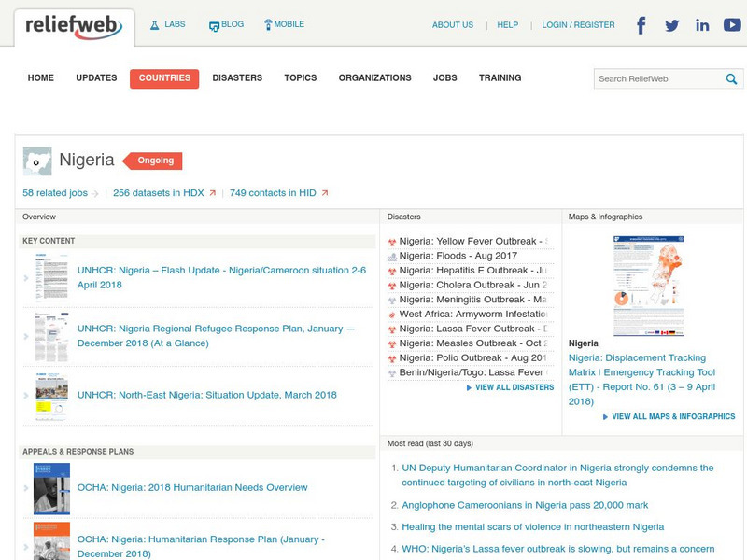
Task: Click the Ongoing status tag
Action: point(152,161)
